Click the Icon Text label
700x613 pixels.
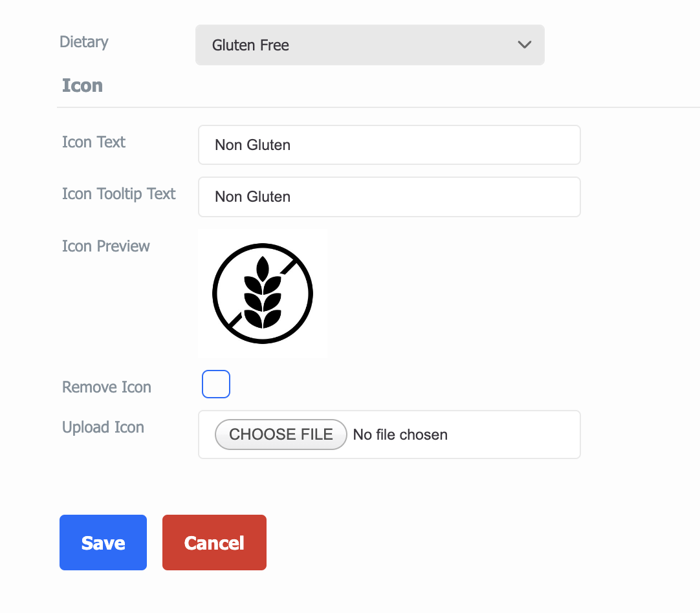(x=94, y=142)
